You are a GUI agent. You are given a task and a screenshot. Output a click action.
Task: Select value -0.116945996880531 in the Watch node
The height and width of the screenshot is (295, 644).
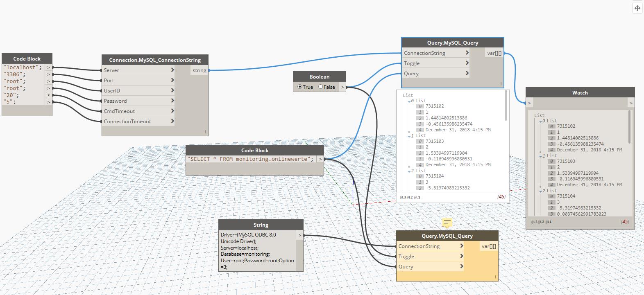point(581,179)
